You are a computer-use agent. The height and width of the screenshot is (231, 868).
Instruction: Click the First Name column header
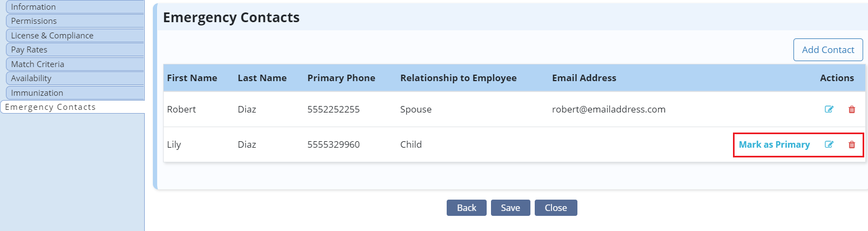click(192, 78)
